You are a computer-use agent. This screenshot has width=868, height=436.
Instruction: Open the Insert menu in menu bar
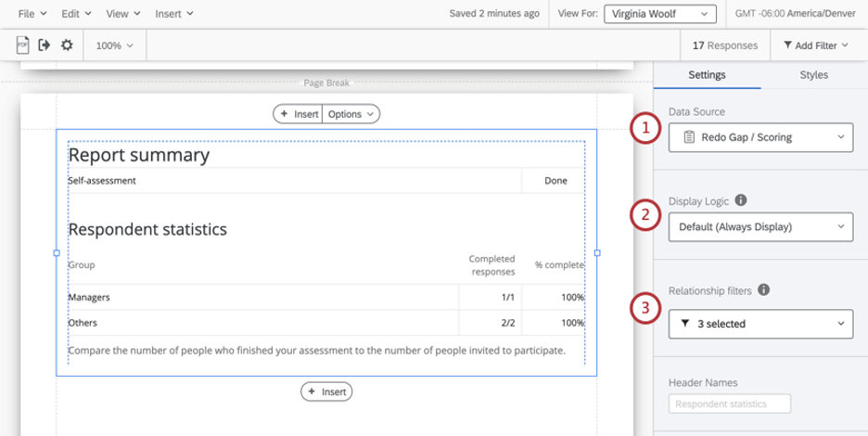[173, 14]
